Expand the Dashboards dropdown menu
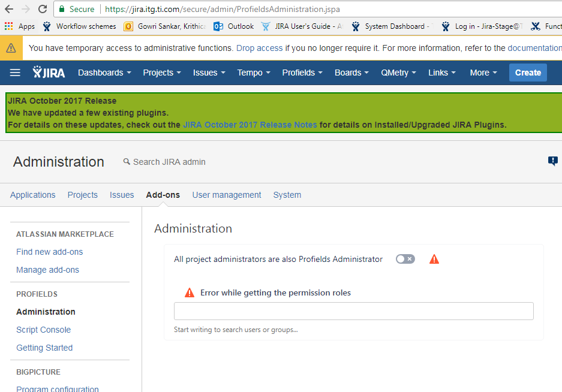Image resolution: width=562 pixels, height=392 pixels. pyautogui.click(x=104, y=73)
